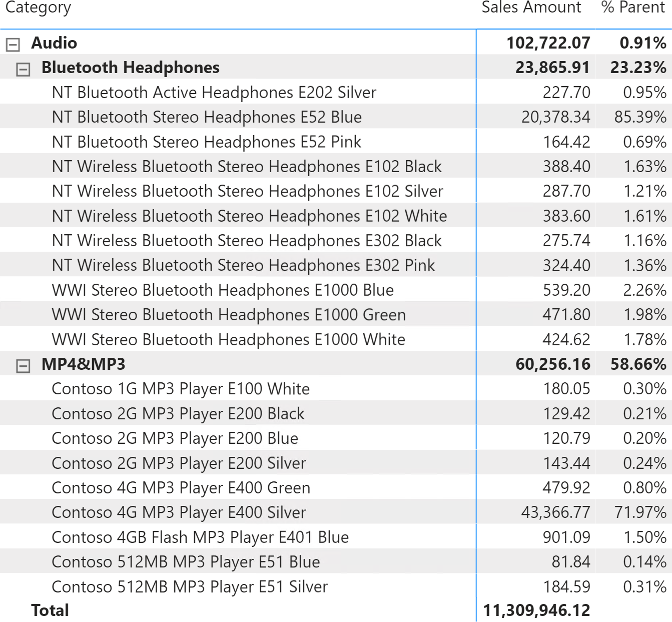Sort by the % Parent column header

coord(633,8)
